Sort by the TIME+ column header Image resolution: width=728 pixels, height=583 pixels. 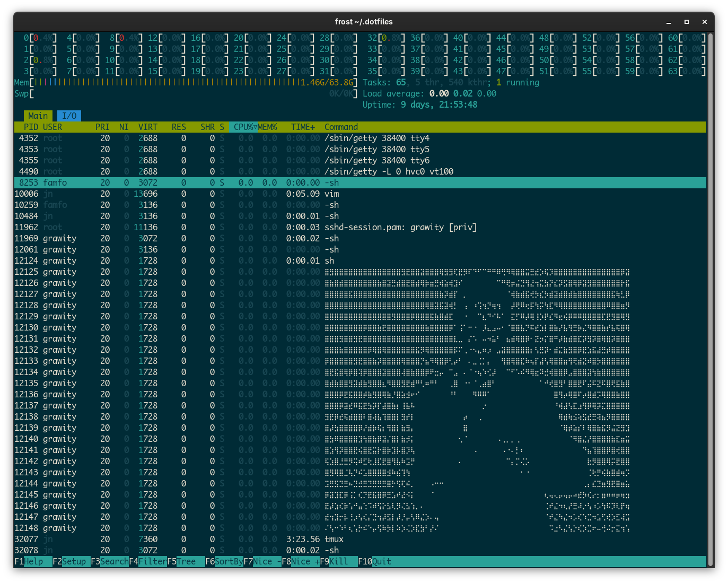click(x=303, y=127)
